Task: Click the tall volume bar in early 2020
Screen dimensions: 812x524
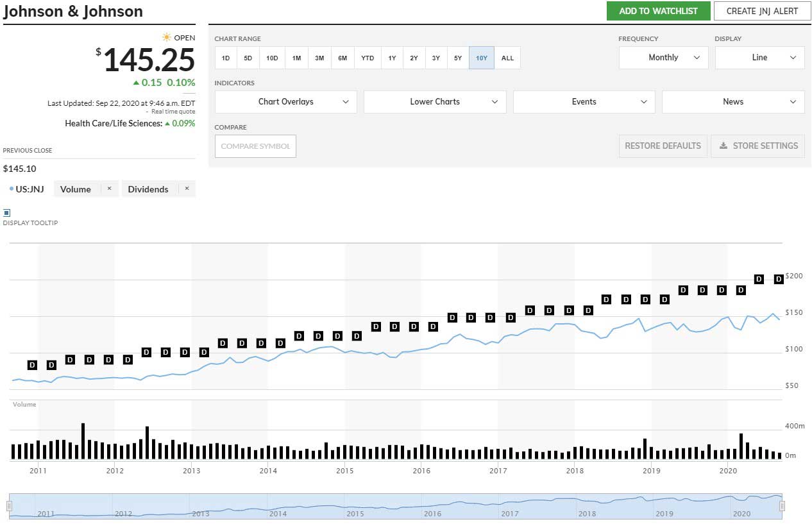Action: click(x=741, y=446)
